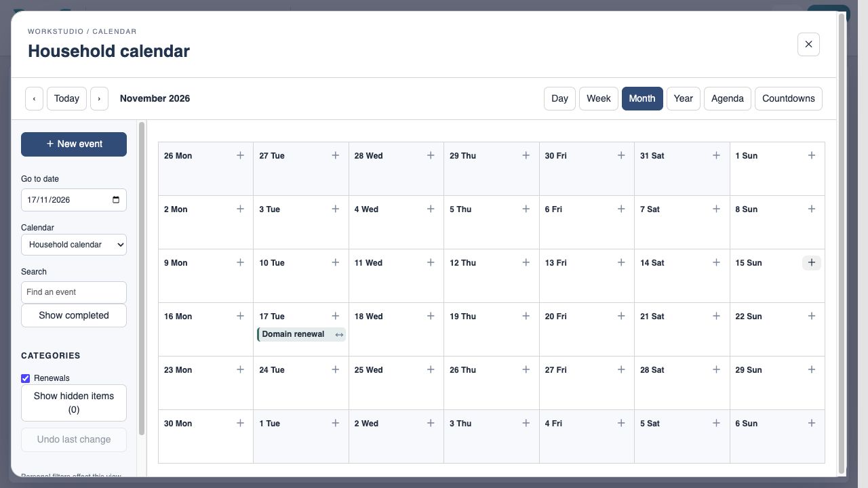Switch to Agenda view
Viewport: 868px width, 488px height.
(x=728, y=98)
